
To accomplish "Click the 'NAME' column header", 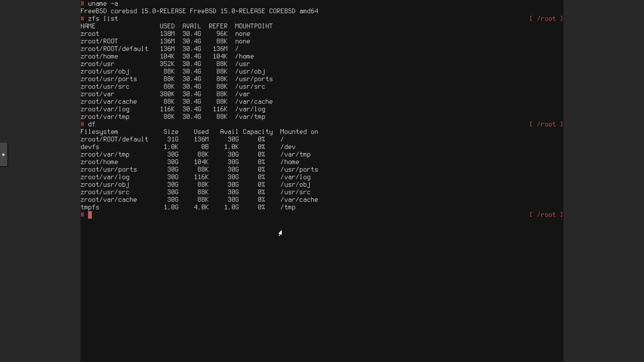I will (88, 26).
